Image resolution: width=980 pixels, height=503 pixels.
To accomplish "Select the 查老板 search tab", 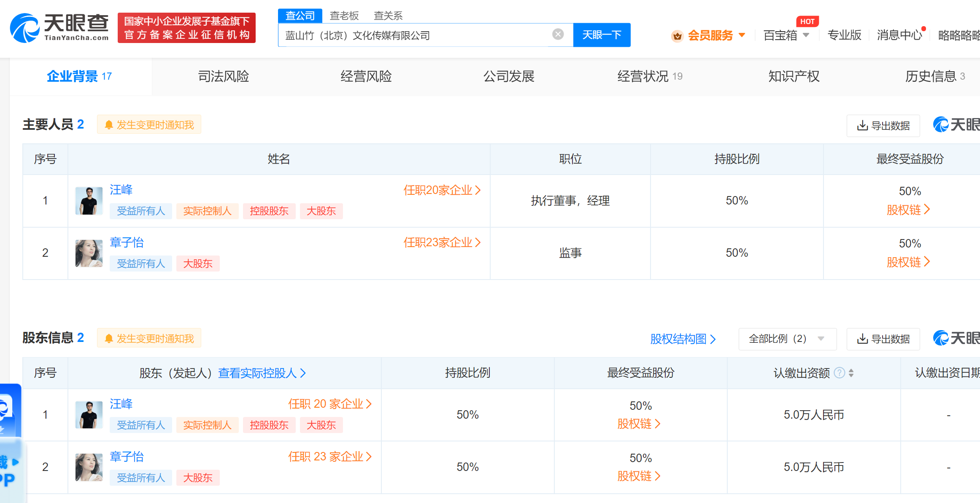I will click(x=344, y=16).
